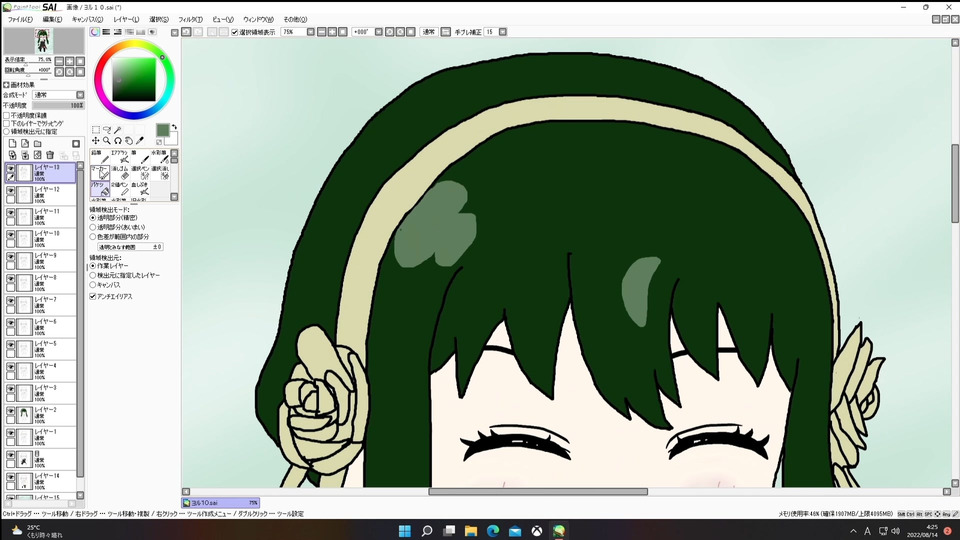Switch to the ヨル10.sai document tab
960x540 pixels.
[220, 503]
